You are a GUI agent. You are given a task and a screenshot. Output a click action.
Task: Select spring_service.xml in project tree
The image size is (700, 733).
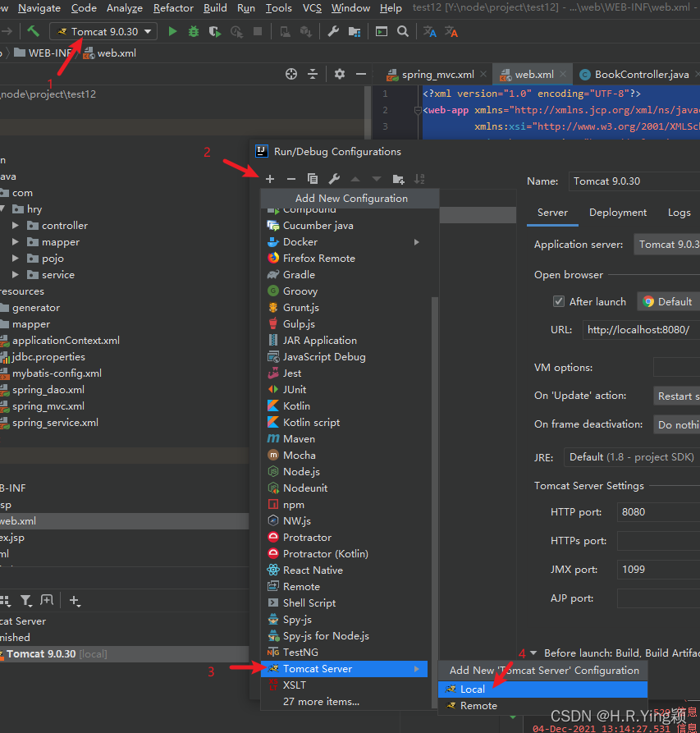click(x=55, y=422)
